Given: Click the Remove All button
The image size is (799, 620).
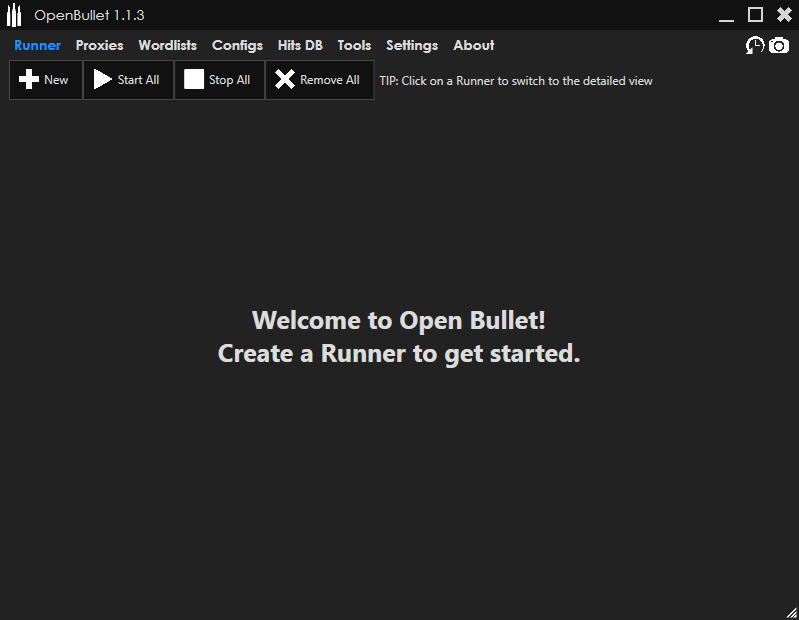Looking at the screenshot, I should (x=319, y=80).
